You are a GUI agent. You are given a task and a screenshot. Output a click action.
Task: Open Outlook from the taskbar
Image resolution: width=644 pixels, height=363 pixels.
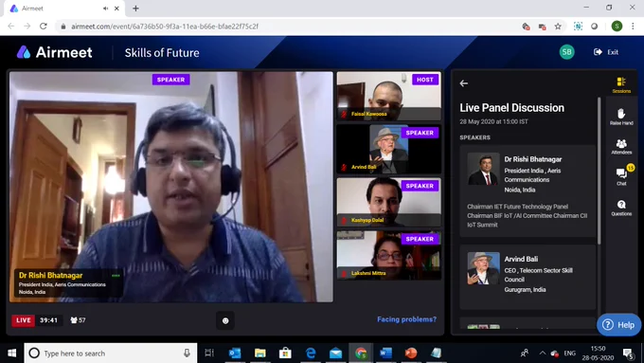235,354
